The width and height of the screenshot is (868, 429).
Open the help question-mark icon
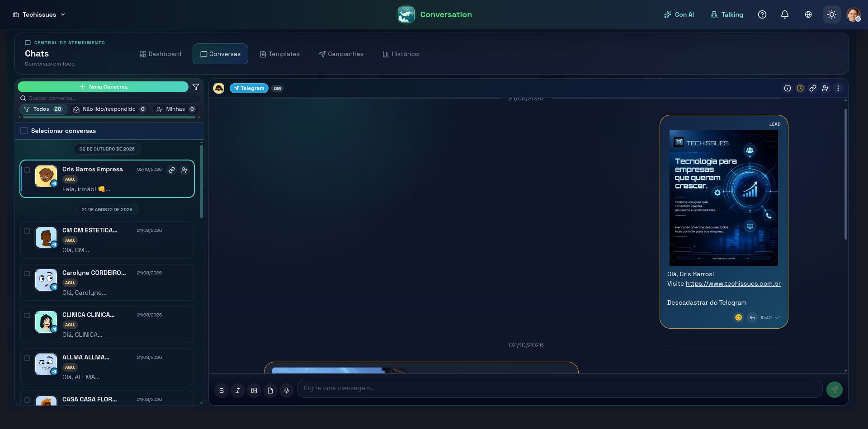point(762,14)
